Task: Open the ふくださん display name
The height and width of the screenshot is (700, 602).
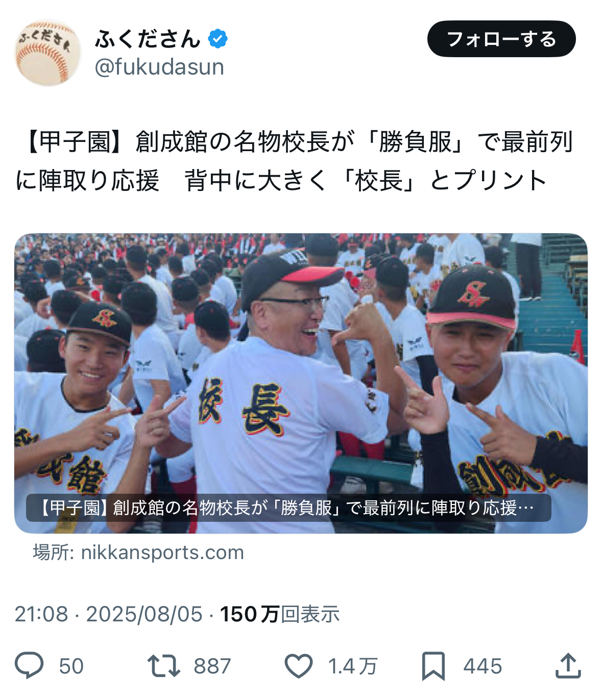Action: 148,39
